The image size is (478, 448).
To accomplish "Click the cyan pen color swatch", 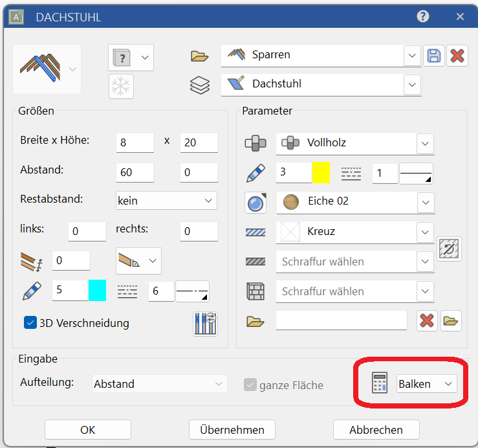I will click(x=97, y=290).
